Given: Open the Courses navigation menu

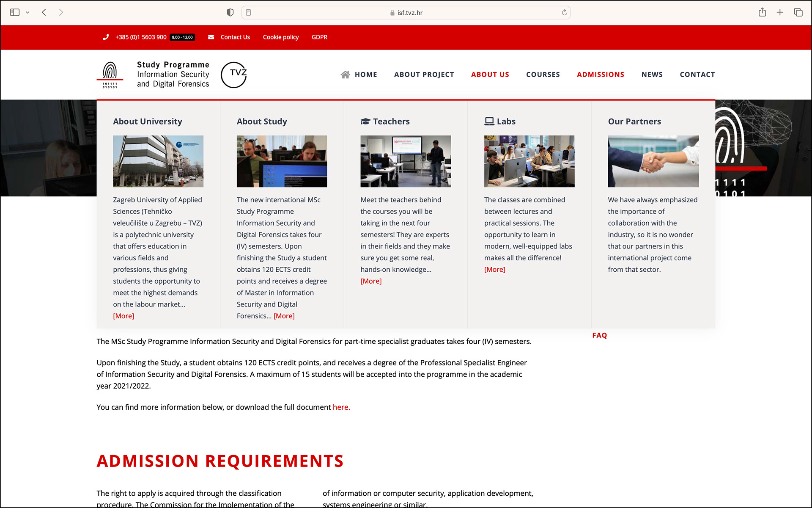Looking at the screenshot, I should 543,75.
